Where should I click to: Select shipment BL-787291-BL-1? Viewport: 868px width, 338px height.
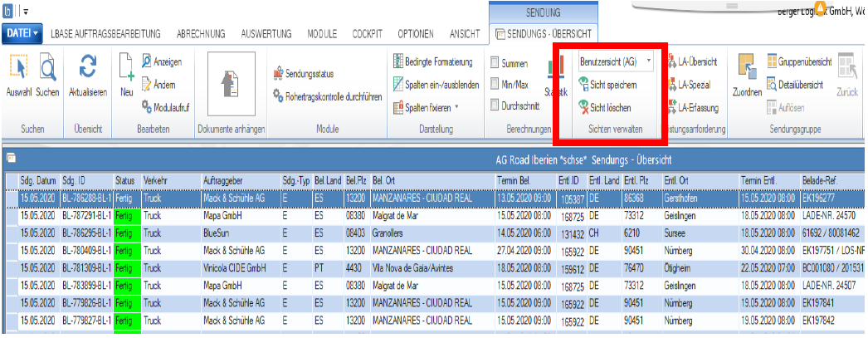[x=87, y=214]
